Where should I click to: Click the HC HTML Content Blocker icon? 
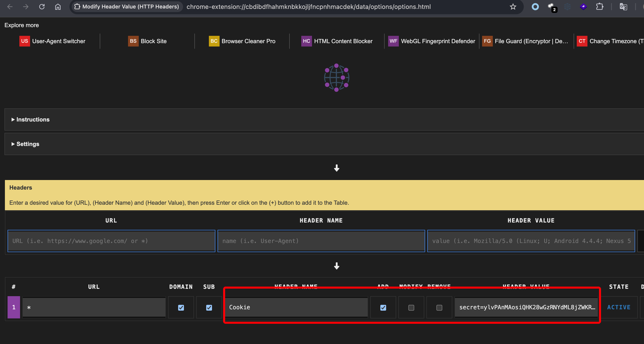click(306, 41)
